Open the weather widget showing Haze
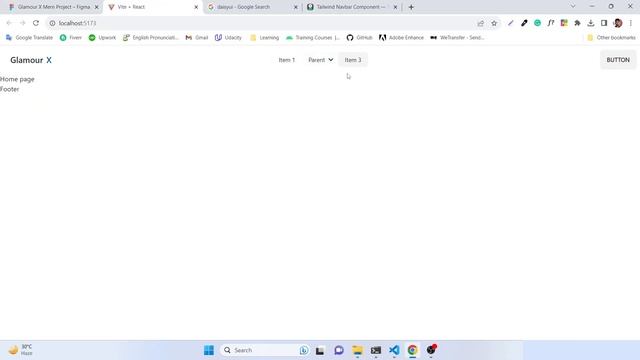This screenshot has width=640, height=360. point(20,350)
